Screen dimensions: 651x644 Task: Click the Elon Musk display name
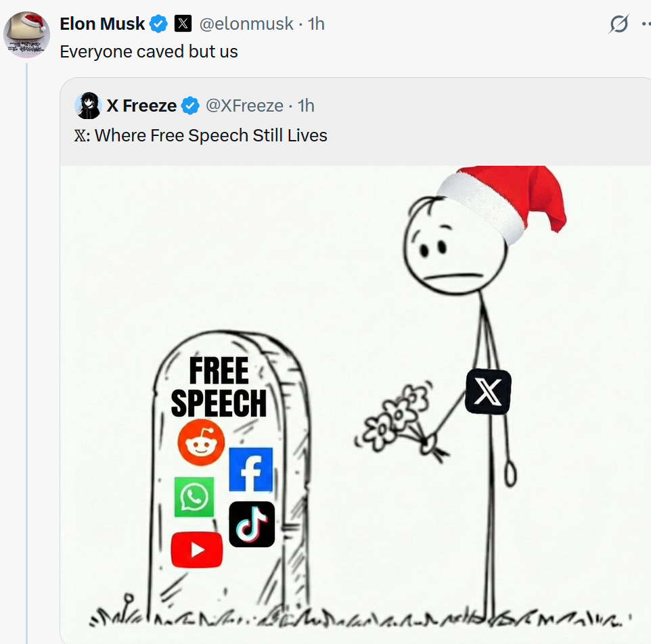[x=102, y=24]
